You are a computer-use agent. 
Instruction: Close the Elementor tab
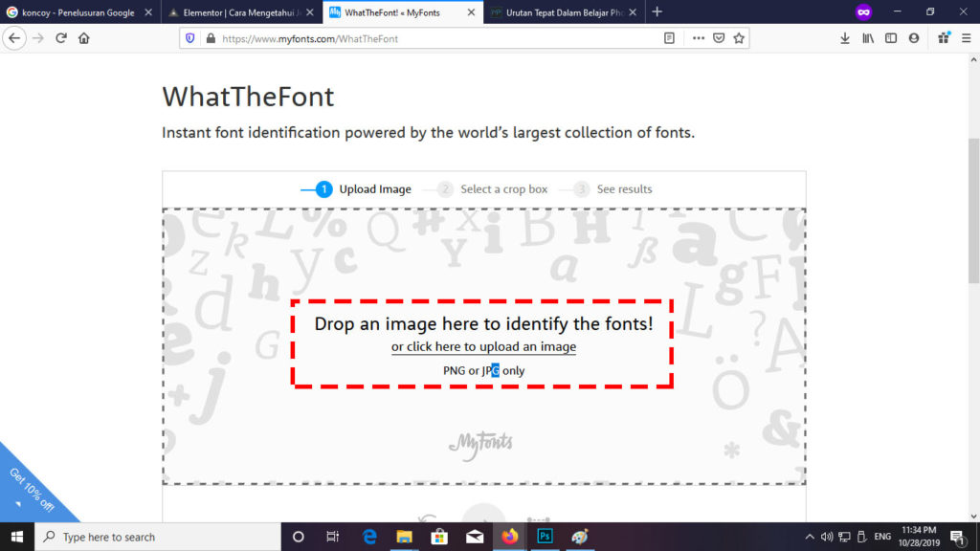click(x=310, y=12)
